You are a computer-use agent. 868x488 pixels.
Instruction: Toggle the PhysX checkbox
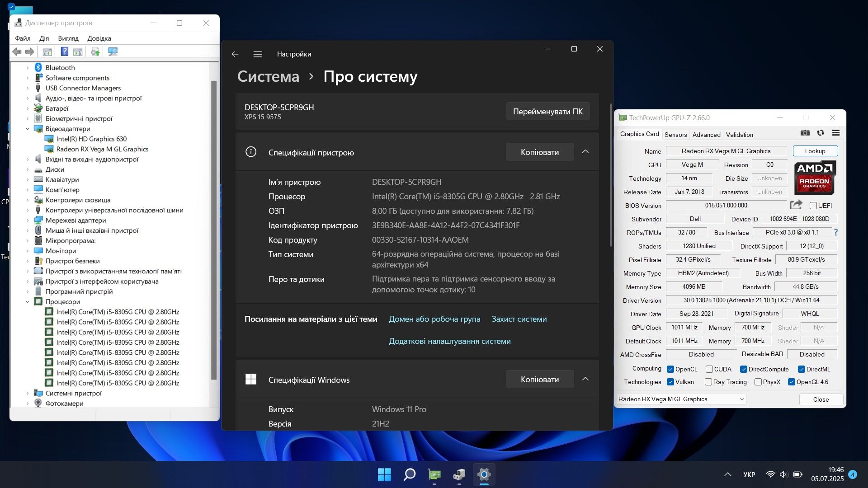click(758, 382)
